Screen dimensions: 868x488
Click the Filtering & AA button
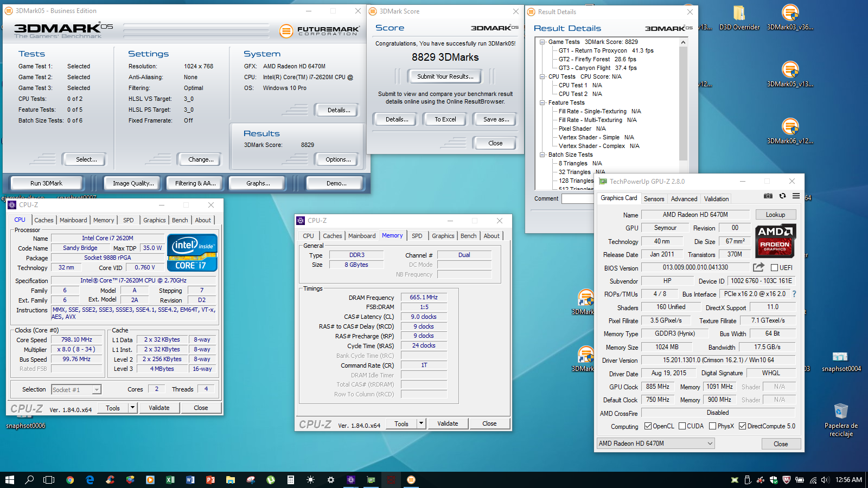195,183
